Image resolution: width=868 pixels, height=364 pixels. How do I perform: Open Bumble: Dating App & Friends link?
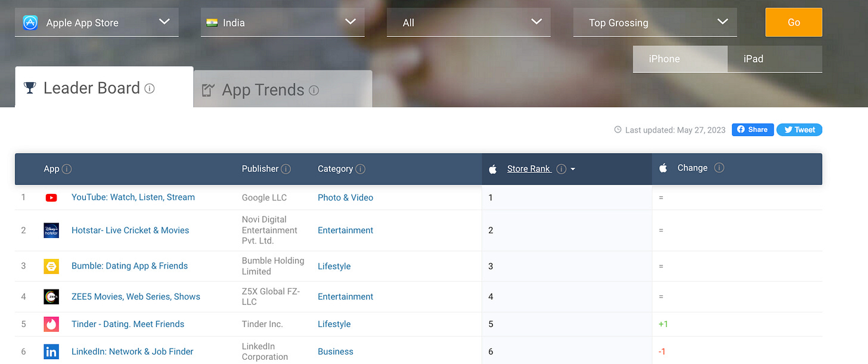(x=129, y=266)
